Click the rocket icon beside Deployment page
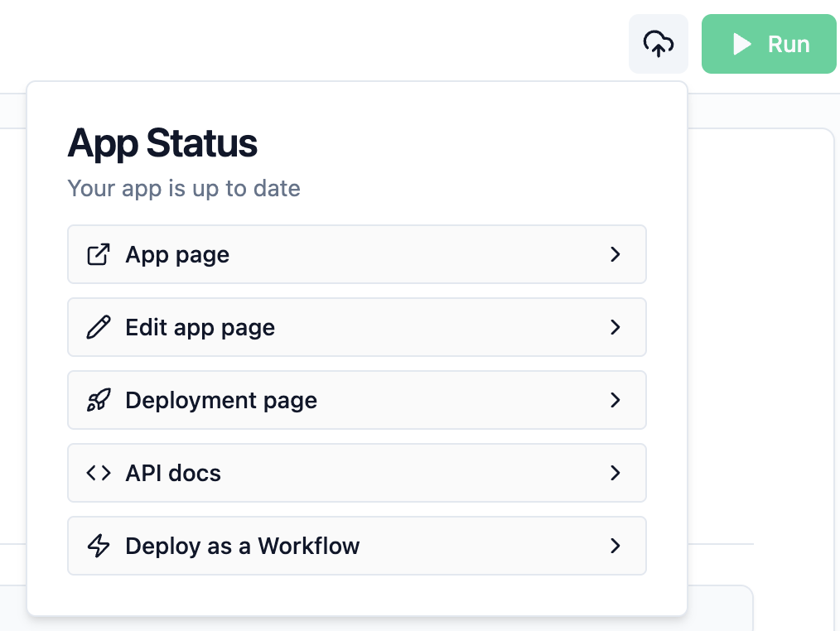 (99, 400)
